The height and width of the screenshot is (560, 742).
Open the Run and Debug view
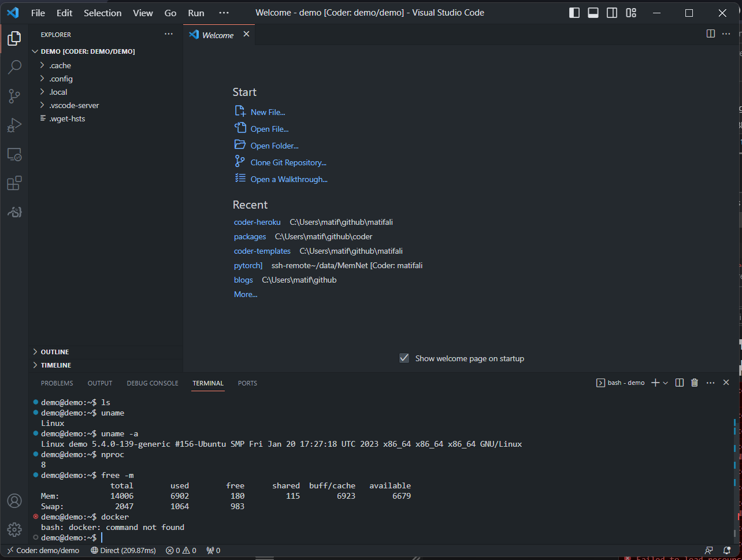pyautogui.click(x=14, y=125)
